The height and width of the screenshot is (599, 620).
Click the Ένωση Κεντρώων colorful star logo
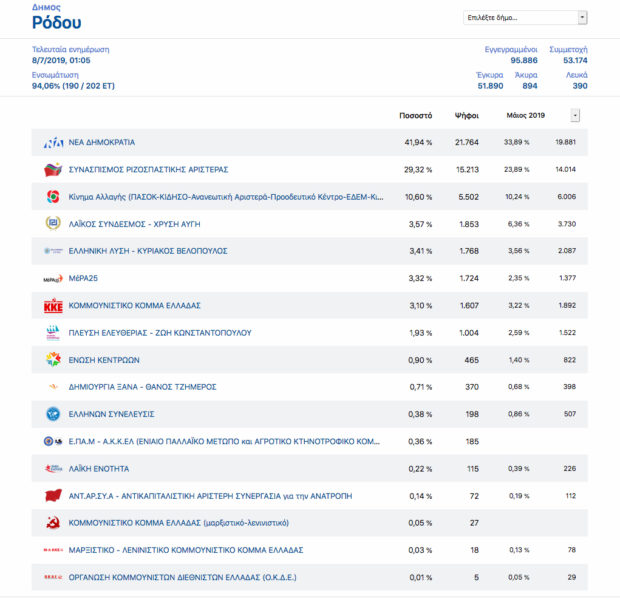53,360
